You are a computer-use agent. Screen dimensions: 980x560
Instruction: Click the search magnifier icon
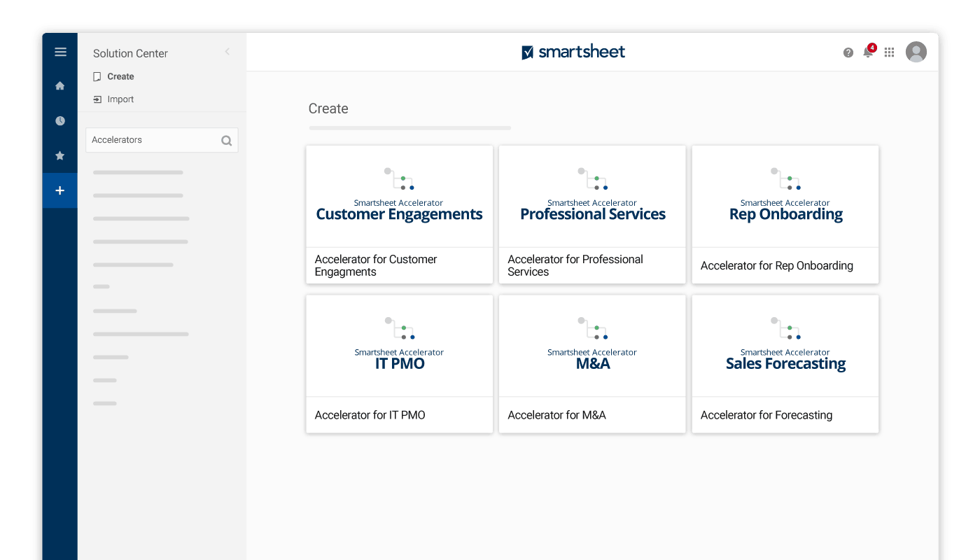click(x=226, y=141)
